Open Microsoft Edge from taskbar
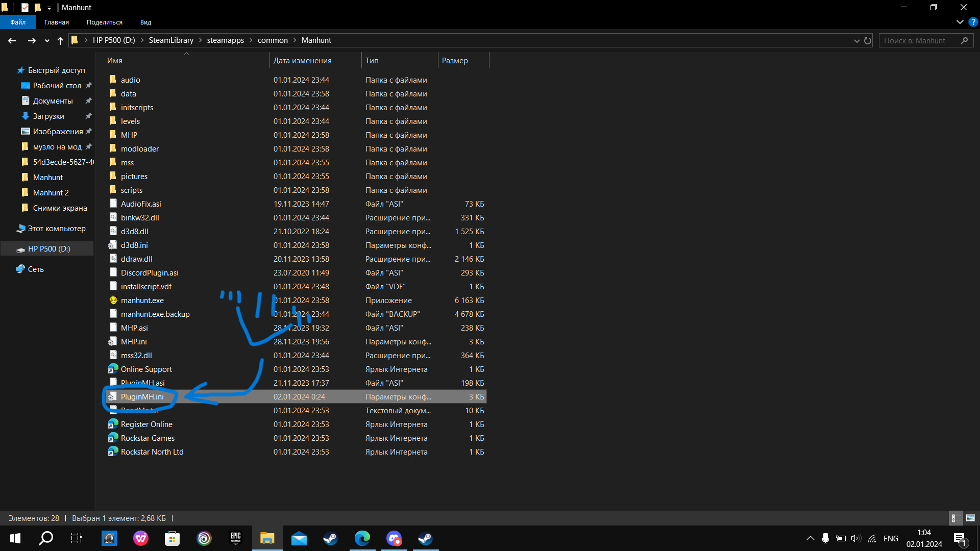Screen dimensions: 980x551 pyautogui.click(x=362, y=538)
